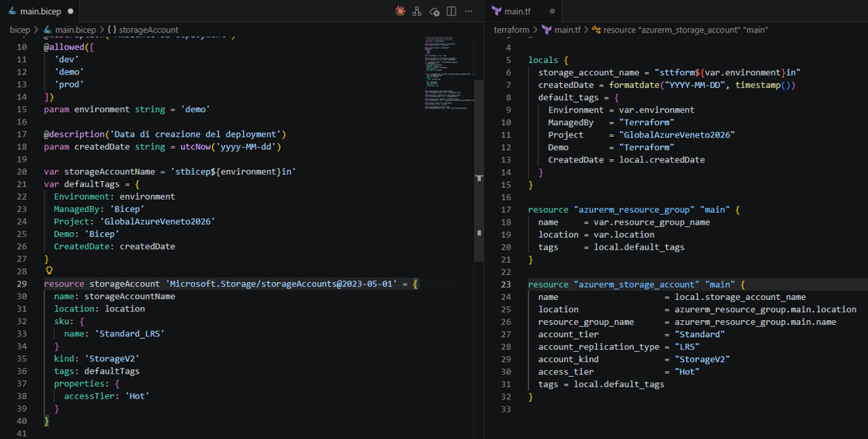Click 'CreatedDate: createdDate' in main.bicep
868x439 pixels.
point(114,247)
